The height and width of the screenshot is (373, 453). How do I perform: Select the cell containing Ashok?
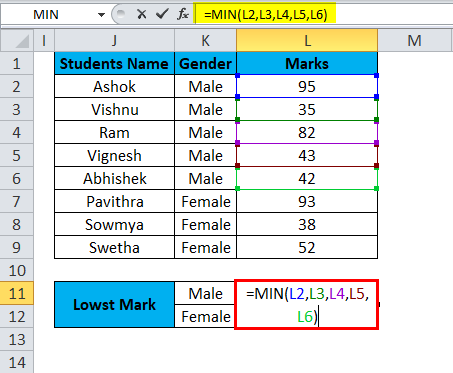coord(114,86)
